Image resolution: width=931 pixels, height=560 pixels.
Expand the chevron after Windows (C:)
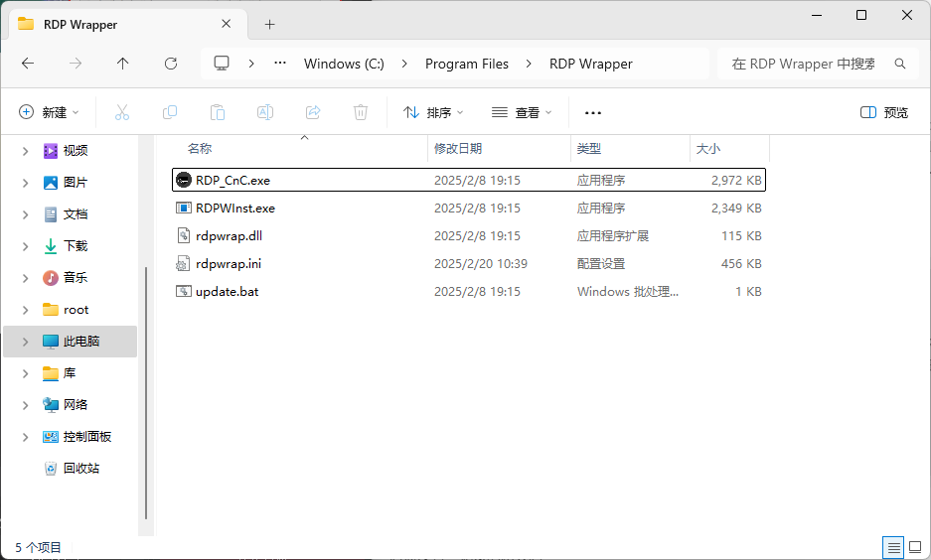(x=404, y=64)
